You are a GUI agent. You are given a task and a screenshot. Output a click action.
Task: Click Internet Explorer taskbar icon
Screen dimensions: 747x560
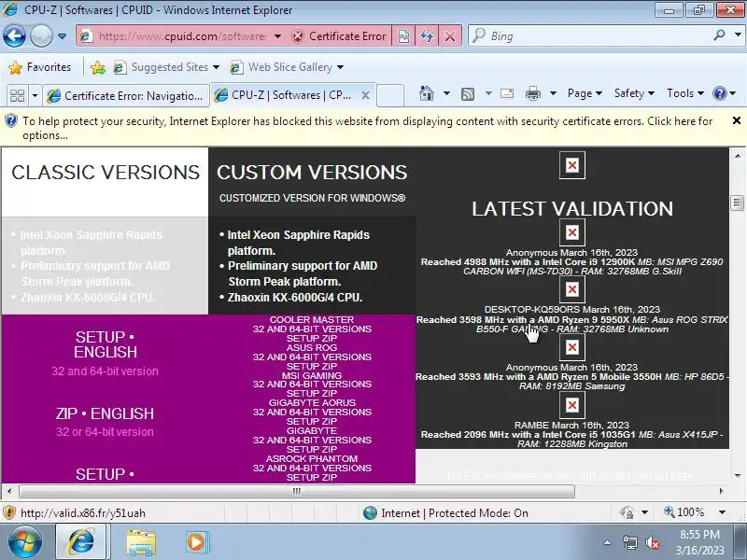point(81,542)
